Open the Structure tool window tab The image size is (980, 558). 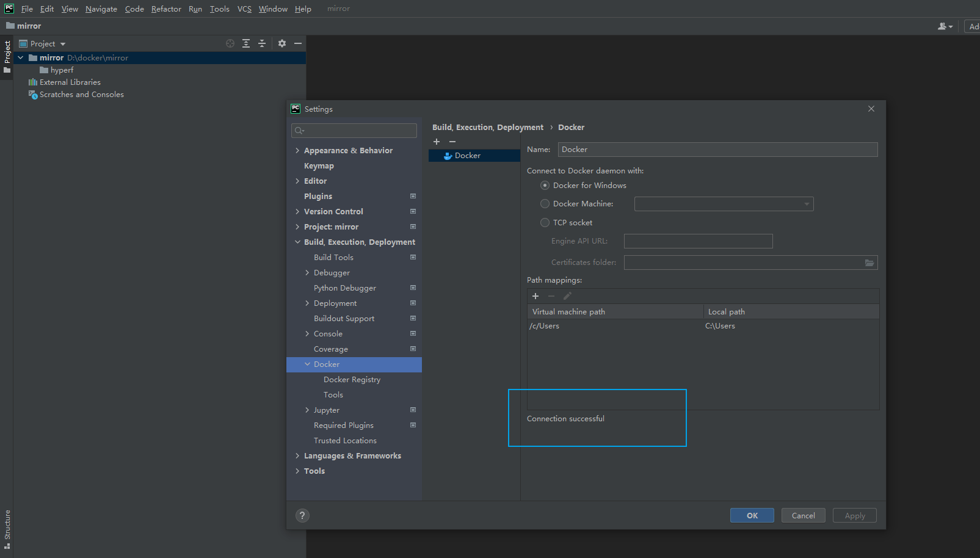pyautogui.click(x=7, y=529)
